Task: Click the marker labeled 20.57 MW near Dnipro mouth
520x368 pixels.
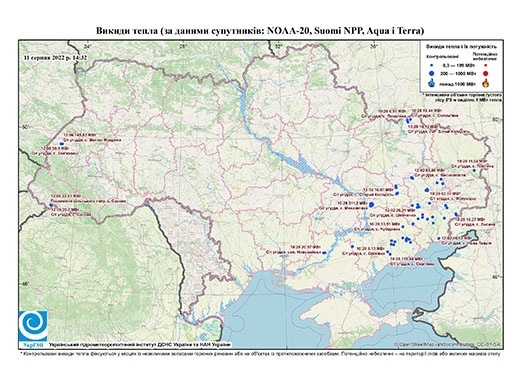Action: coord(324,253)
